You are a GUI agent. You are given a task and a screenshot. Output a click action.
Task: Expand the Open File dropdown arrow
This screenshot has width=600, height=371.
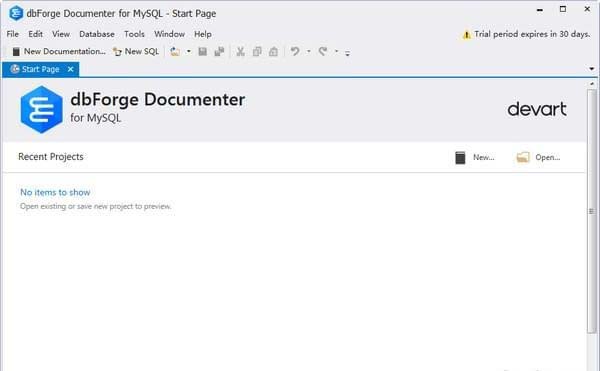[x=189, y=51]
